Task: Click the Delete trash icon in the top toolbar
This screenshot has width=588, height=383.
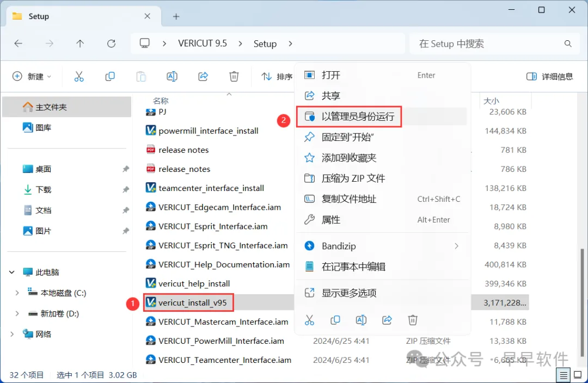Action: pos(234,77)
